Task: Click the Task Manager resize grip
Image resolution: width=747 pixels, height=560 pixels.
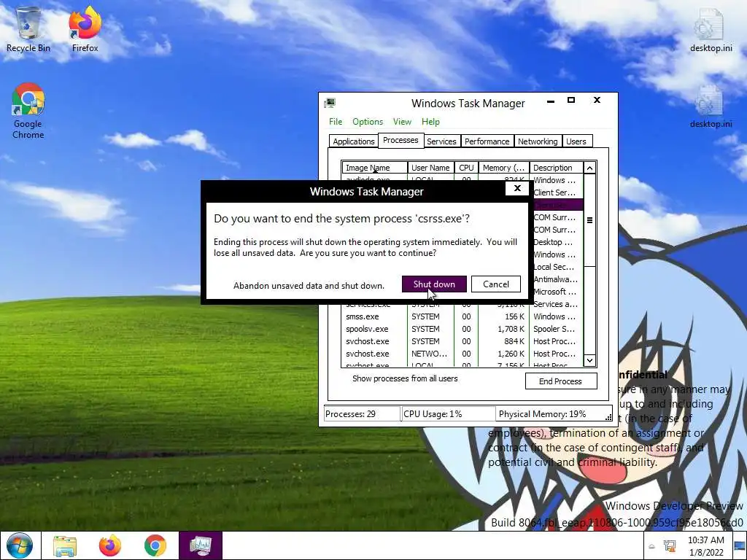Action: coord(608,417)
